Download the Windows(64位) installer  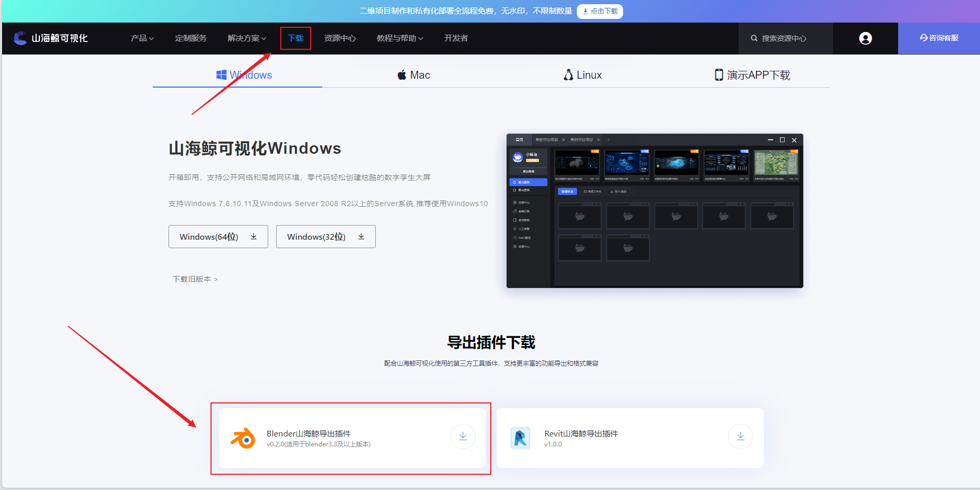tap(218, 237)
